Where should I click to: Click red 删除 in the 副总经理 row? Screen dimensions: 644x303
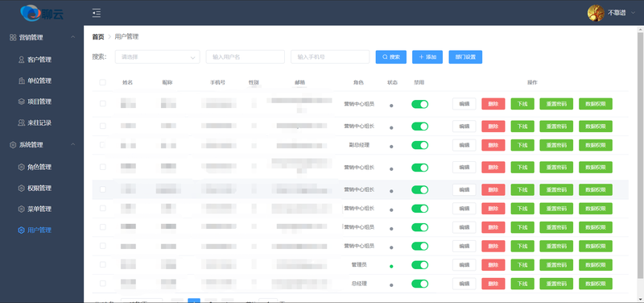493,145
